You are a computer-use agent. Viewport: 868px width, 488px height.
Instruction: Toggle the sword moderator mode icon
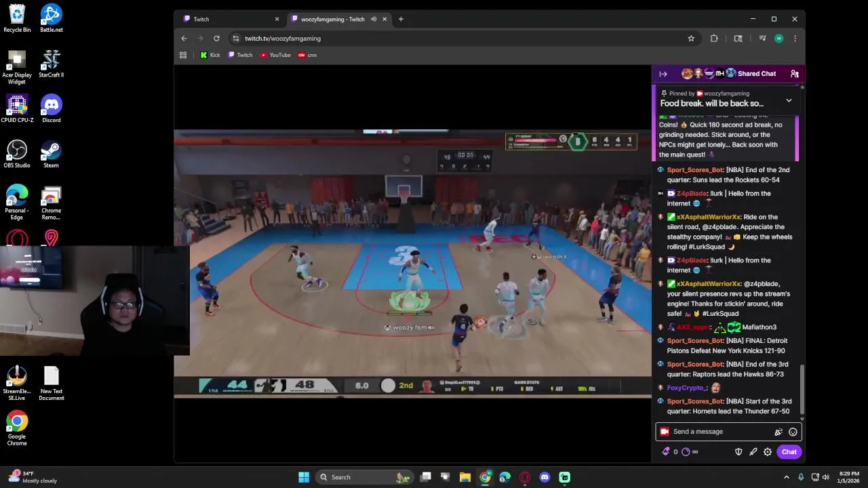coord(753,452)
